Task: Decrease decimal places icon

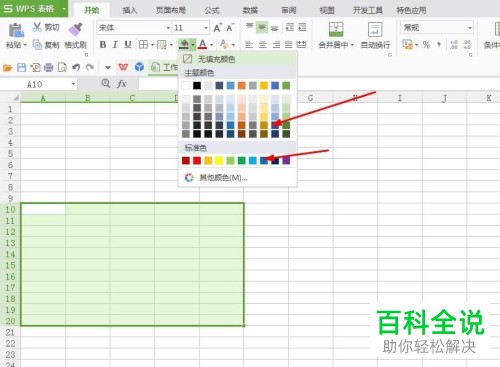Action: (467, 44)
